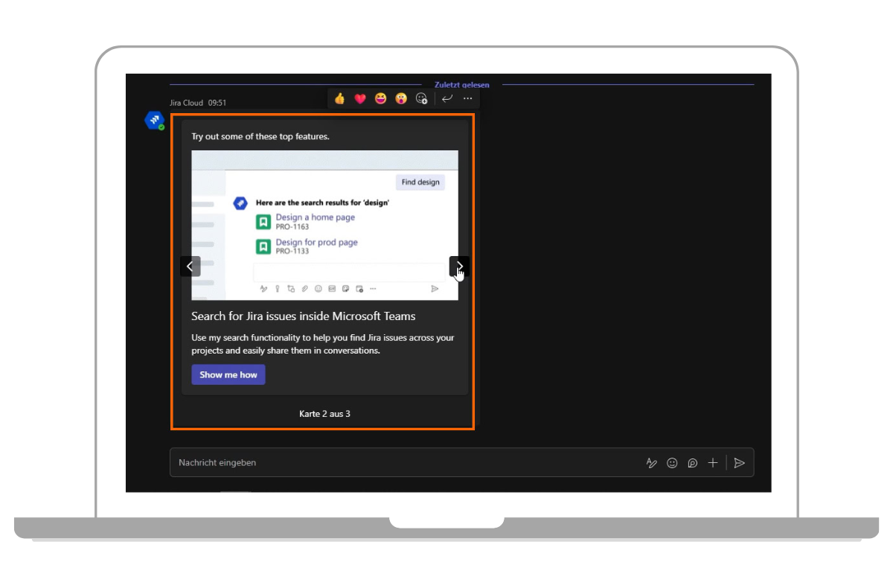Screen dimensions: 893x588
Task: Click the Jira Cloud bot avatar
Action: tap(154, 120)
